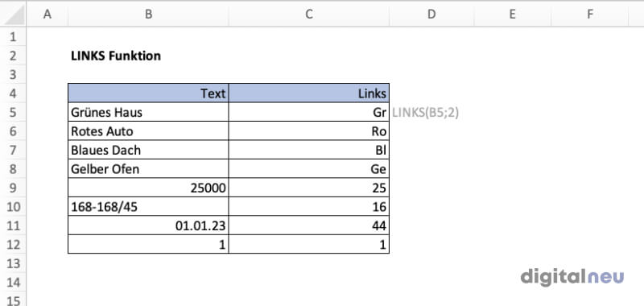This screenshot has width=644, height=306.
Task: Select row 10 header
Action: (x=13, y=207)
